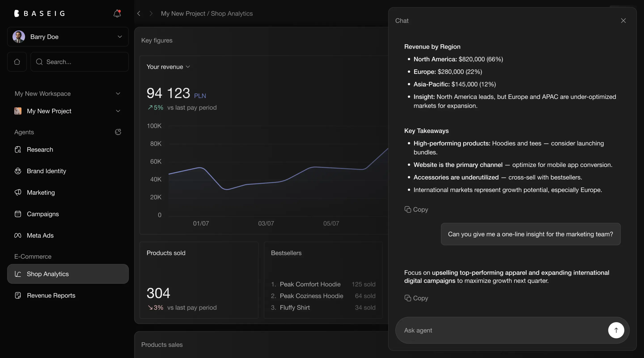This screenshot has height=358, width=644.
Task: Click the Ask agent input field
Action: point(501,330)
